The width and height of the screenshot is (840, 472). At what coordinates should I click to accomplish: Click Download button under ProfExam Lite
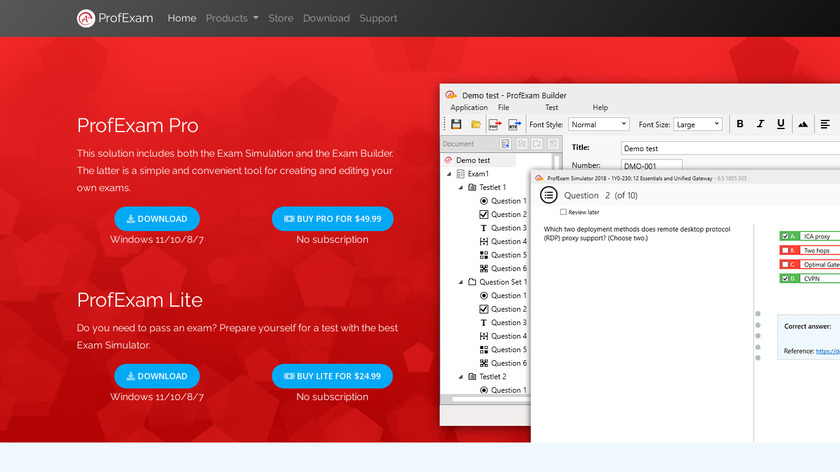[157, 376]
